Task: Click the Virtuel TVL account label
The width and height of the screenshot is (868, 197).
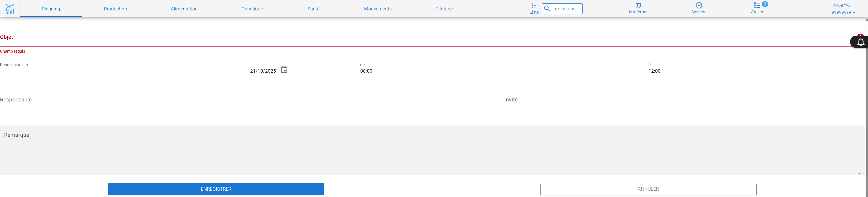Action: point(841,5)
